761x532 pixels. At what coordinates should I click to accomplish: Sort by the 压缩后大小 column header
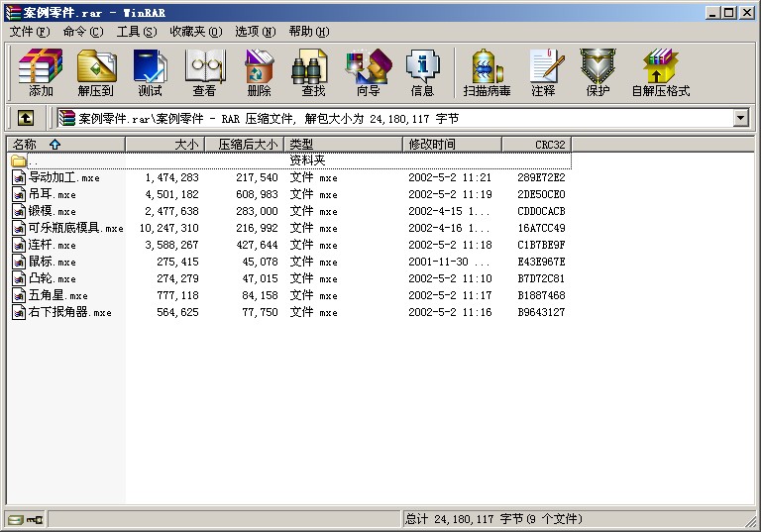[245, 145]
